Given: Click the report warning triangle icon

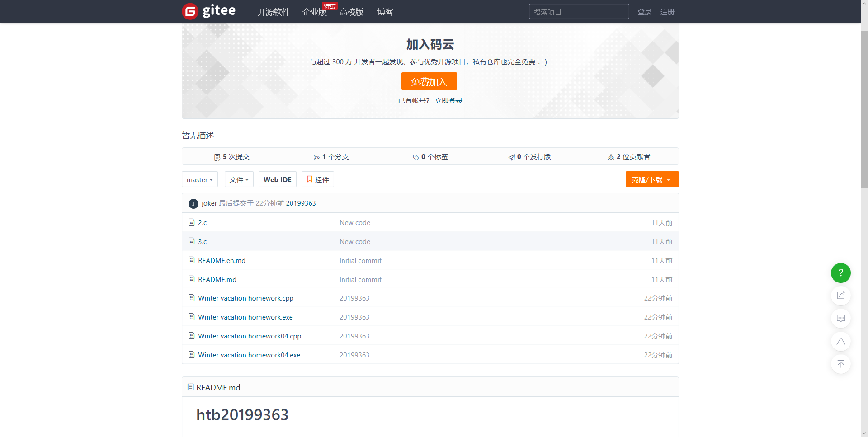Looking at the screenshot, I should point(840,341).
